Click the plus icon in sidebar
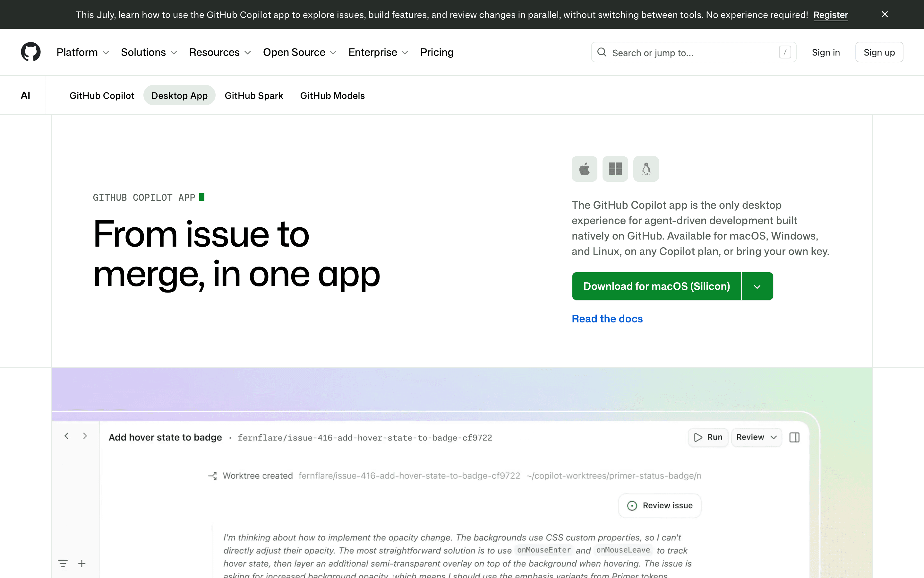 (82, 563)
